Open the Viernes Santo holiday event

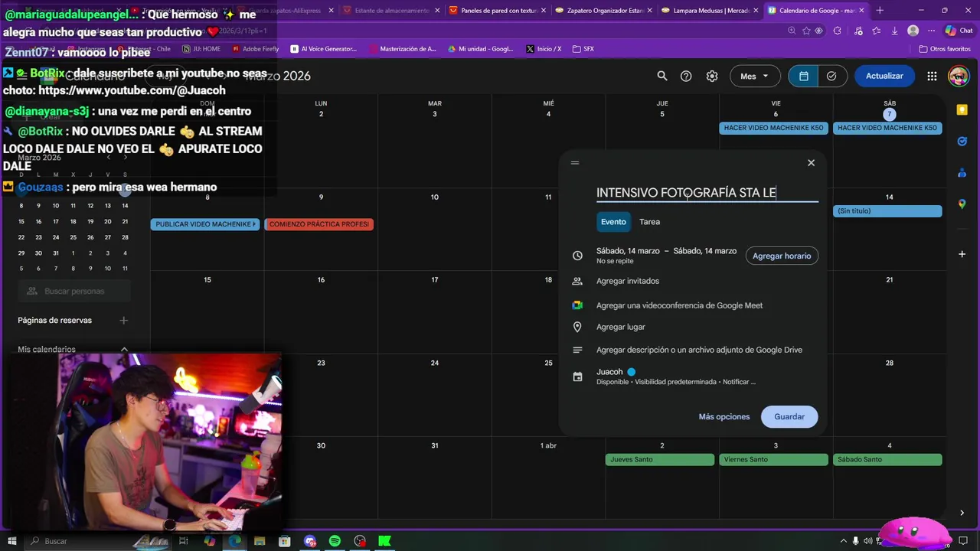coord(773,460)
